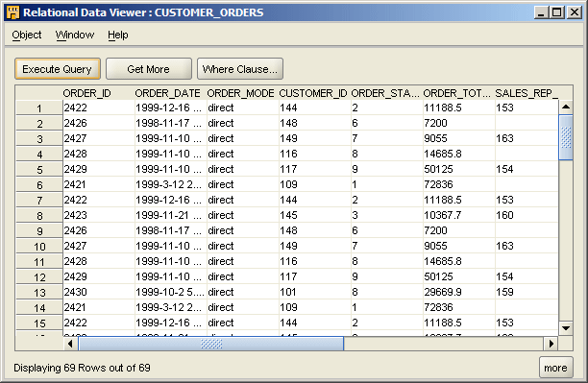
Task: Click the more button at bottom right
Action: (555, 368)
